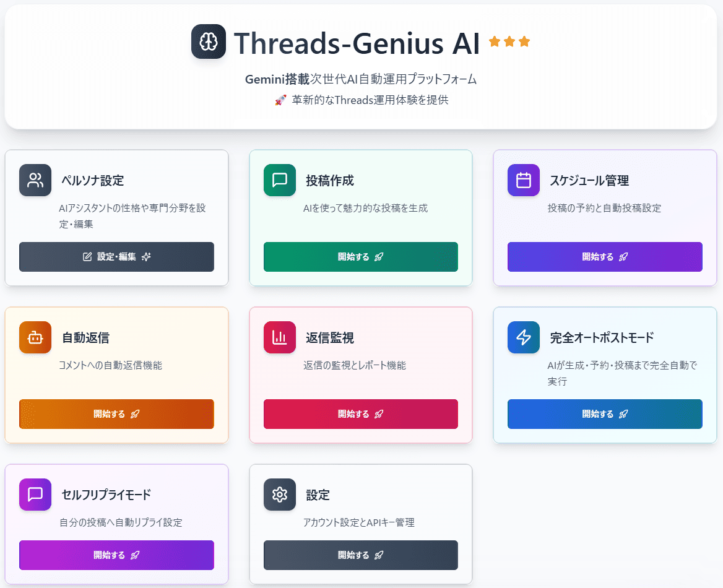Screen dimensions: 723x588
Task: Select the ペルソナ設定 person icon
Action: point(35,180)
